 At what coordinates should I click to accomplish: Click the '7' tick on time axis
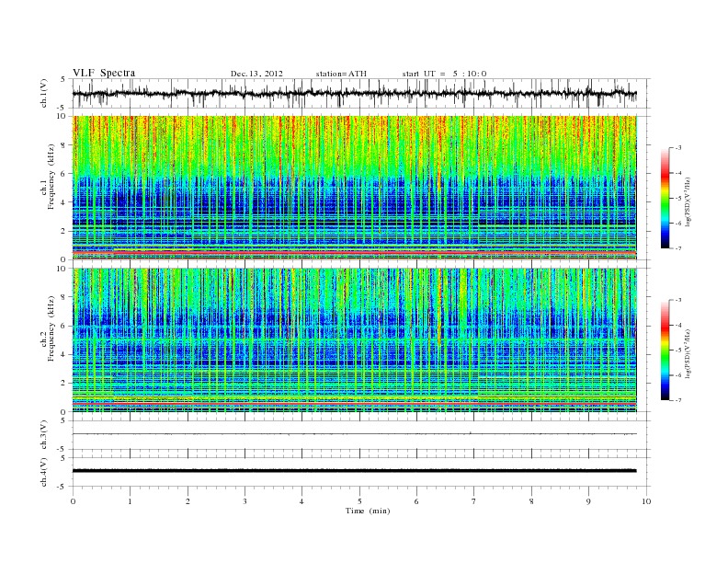coord(474,501)
